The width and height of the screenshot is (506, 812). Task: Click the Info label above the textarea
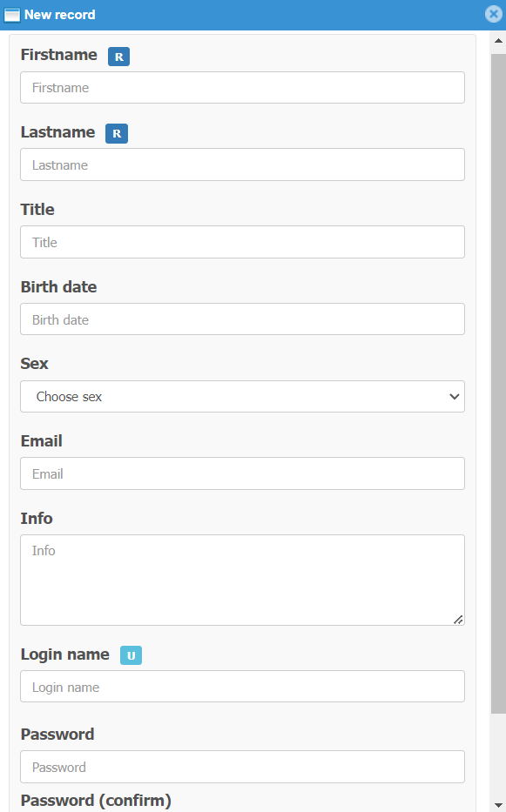[x=37, y=519]
